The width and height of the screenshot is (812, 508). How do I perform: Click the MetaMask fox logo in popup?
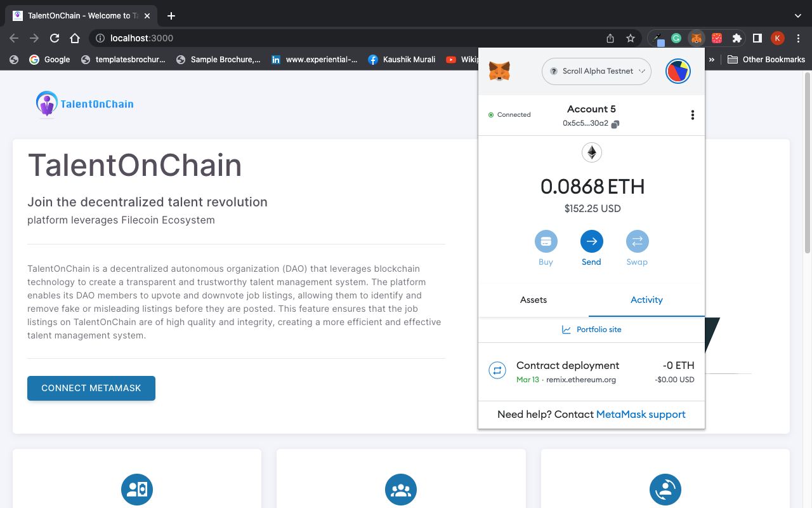click(499, 71)
